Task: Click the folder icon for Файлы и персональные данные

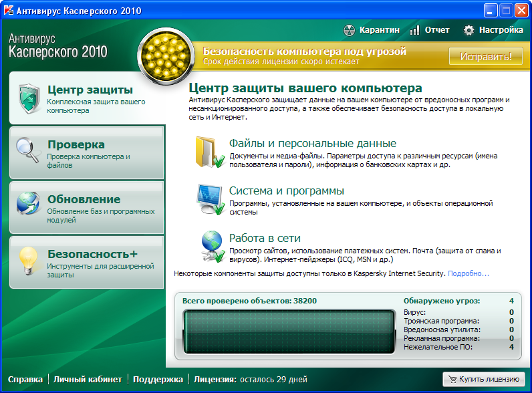Action: (210, 152)
